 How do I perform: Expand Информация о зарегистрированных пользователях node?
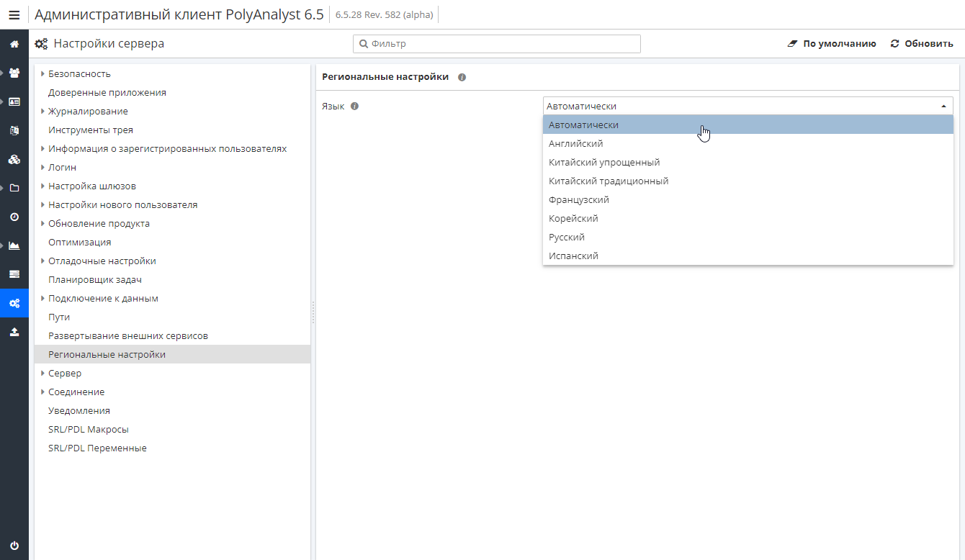[x=42, y=148]
